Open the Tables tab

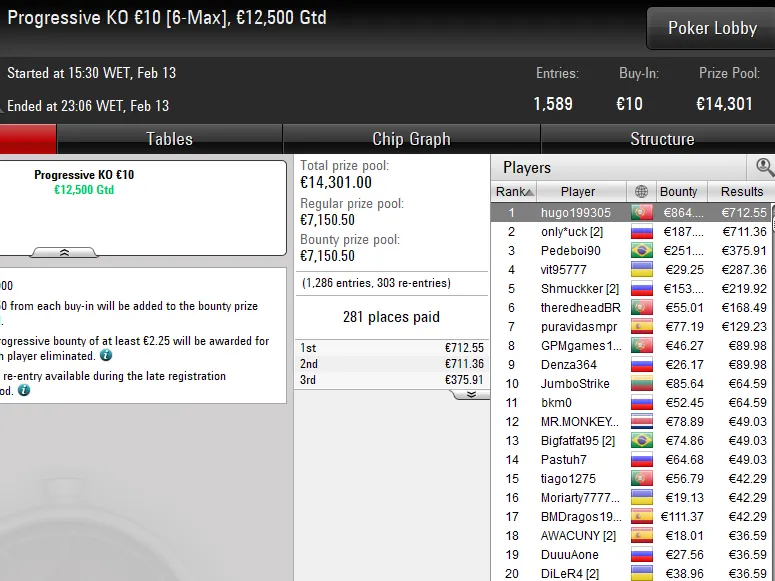click(170, 139)
